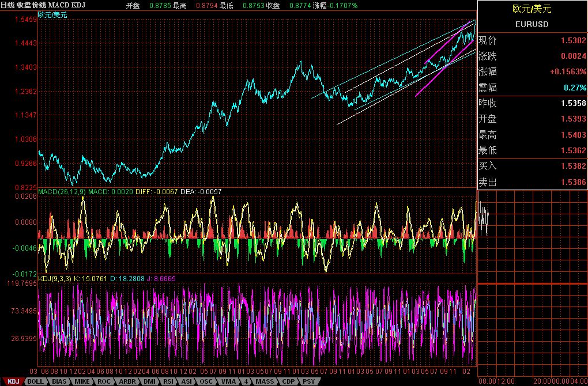Screen dimensions: 588x386
Task: Switch to the BOLL indicator tab
Action: (35, 381)
